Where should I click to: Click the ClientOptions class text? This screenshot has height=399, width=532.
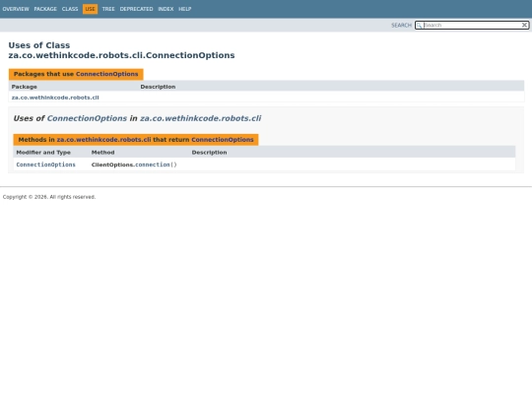(x=112, y=165)
